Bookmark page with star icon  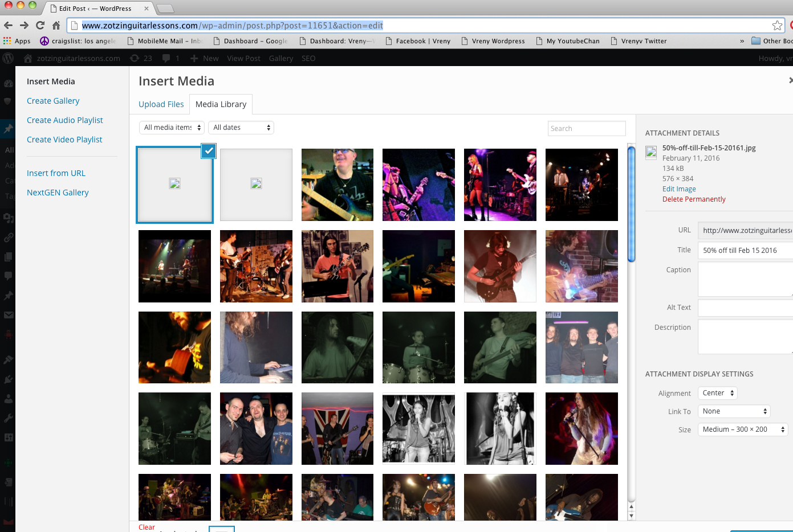point(777,25)
